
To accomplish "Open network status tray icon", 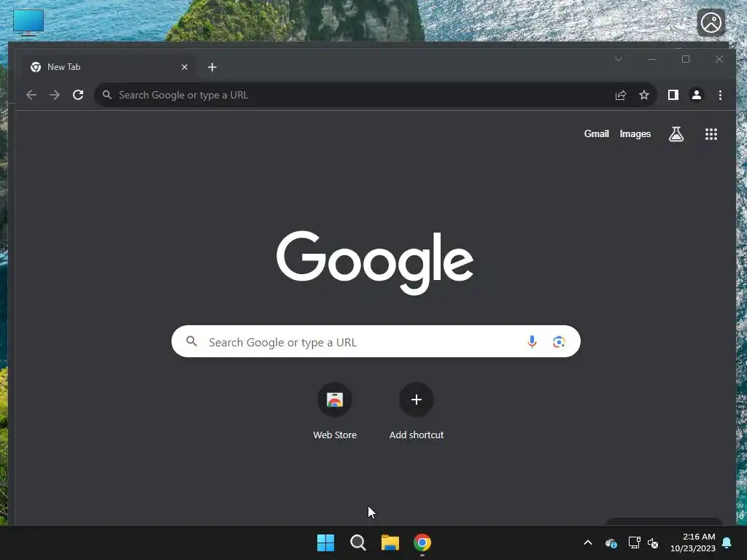I will click(x=634, y=542).
